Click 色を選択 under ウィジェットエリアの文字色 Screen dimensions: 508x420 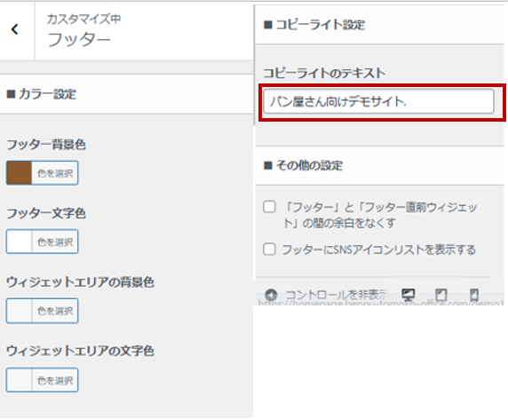pos(55,380)
